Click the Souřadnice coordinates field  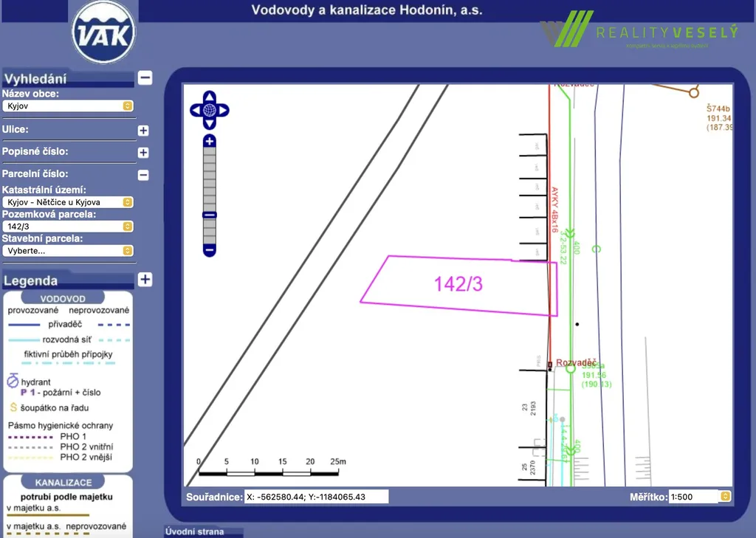tap(317, 497)
